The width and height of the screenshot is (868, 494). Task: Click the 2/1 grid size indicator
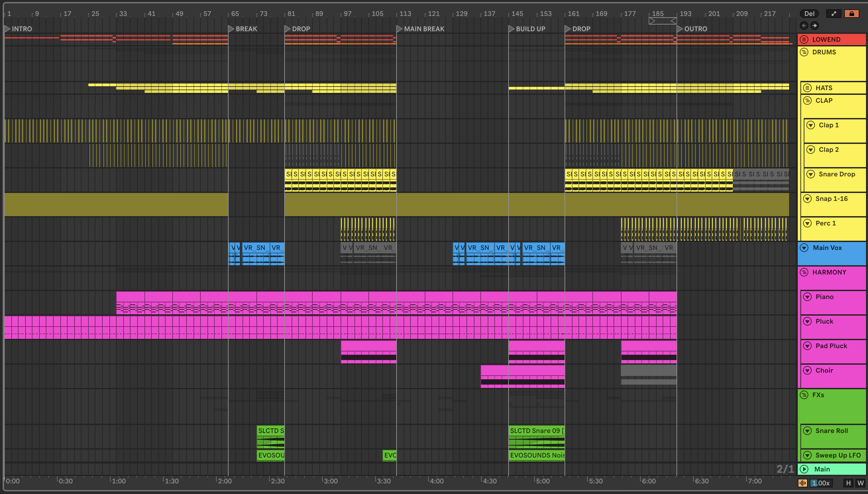(785, 469)
